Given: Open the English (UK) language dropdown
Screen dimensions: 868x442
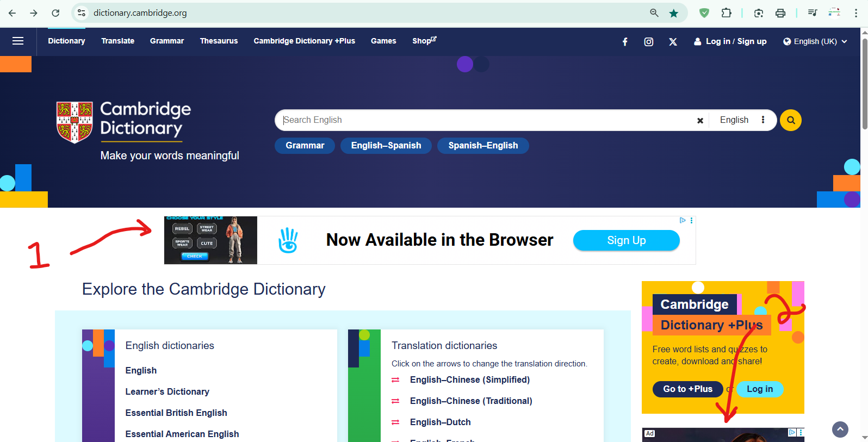Looking at the screenshot, I should click(815, 41).
